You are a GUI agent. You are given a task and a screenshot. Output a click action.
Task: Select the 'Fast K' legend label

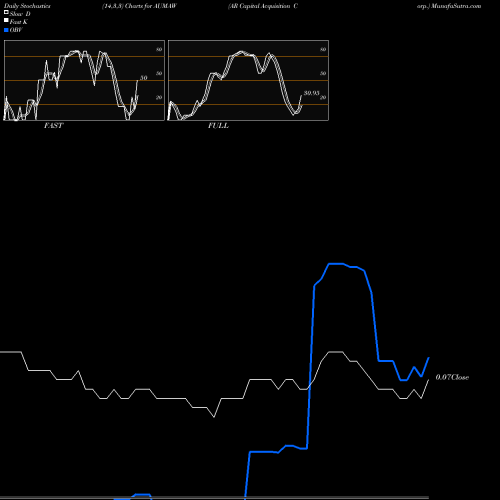pos(19,22)
